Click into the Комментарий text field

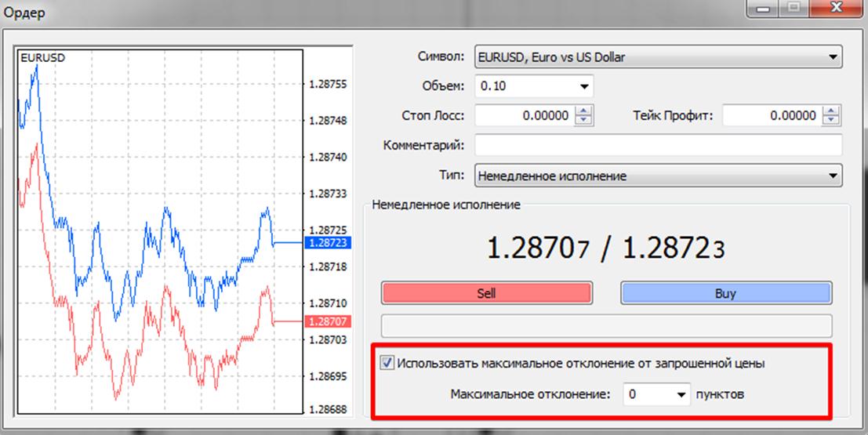(657, 145)
